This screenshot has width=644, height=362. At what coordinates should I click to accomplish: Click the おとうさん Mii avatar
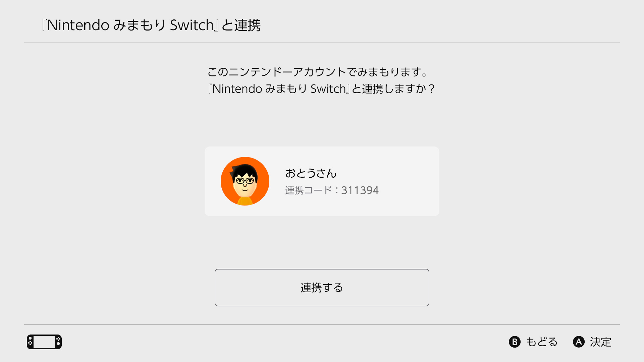click(x=245, y=181)
